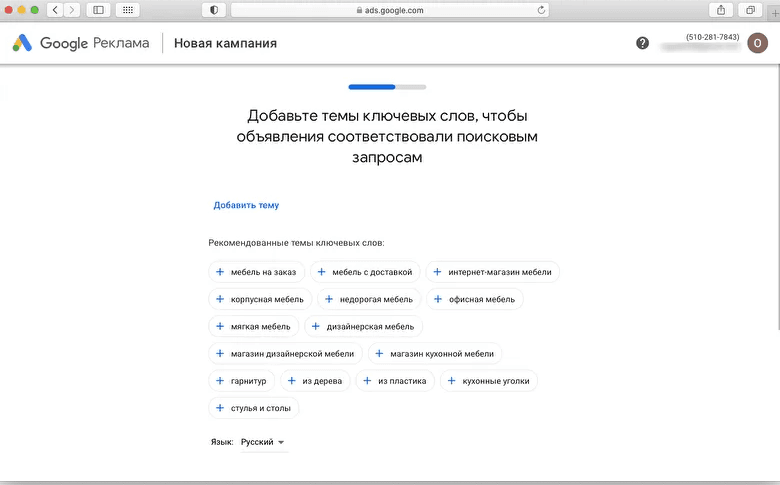The width and height of the screenshot is (780, 485).
Task: Click plus icon beside стулья и столы
Action: tap(220, 408)
